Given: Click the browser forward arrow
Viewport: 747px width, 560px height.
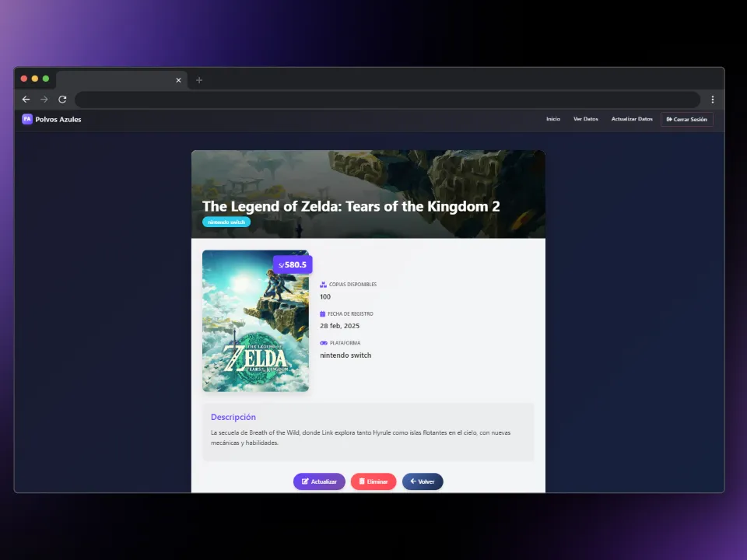Looking at the screenshot, I should point(44,100).
